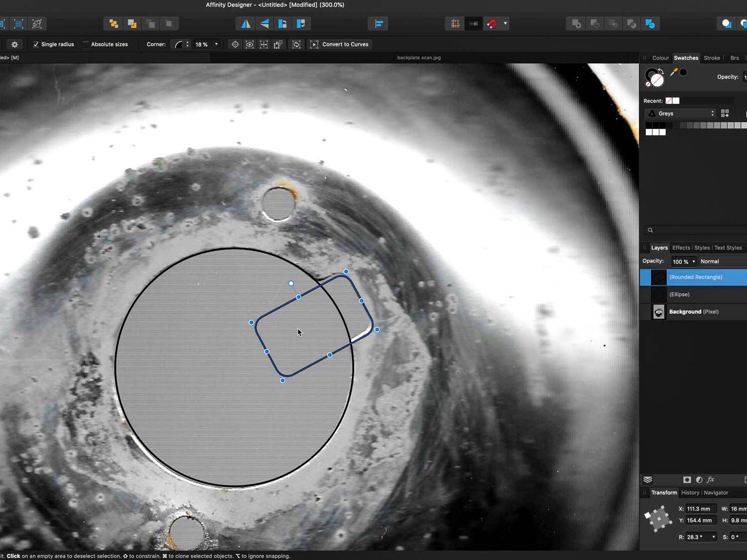Viewport: 747px width, 560px height.
Task: Click the Alignment toolbar icon
Action: [x=378, y=23]
